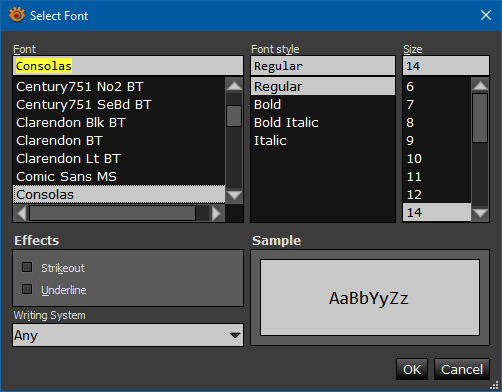Click the font list vertical scrollbar thumb

click(234, 116)
